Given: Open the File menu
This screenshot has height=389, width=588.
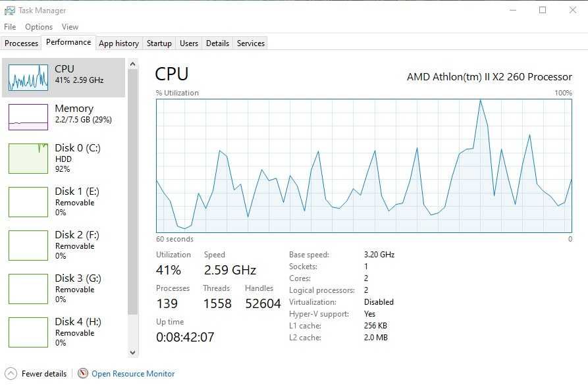Looking at the screenshot, I should (x=10, y=27).
